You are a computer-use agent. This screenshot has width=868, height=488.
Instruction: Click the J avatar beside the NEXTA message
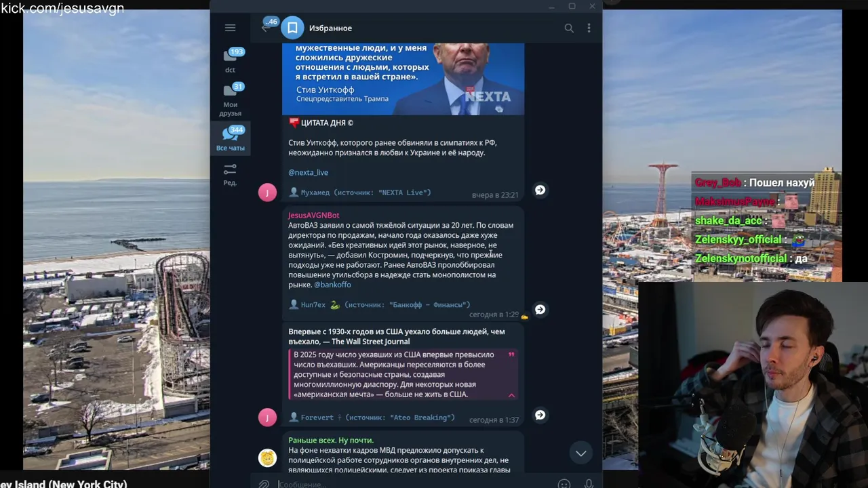click(x=267, y=192)
